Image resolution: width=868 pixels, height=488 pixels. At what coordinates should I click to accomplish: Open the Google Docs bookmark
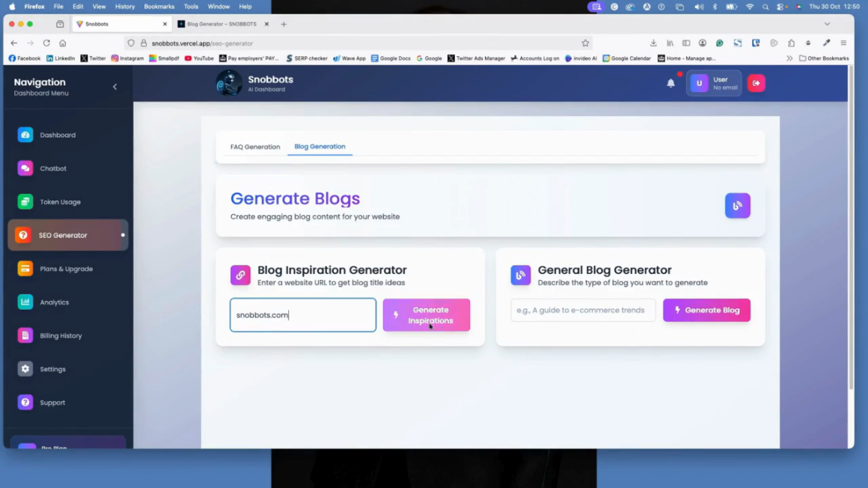click(391, 58)
